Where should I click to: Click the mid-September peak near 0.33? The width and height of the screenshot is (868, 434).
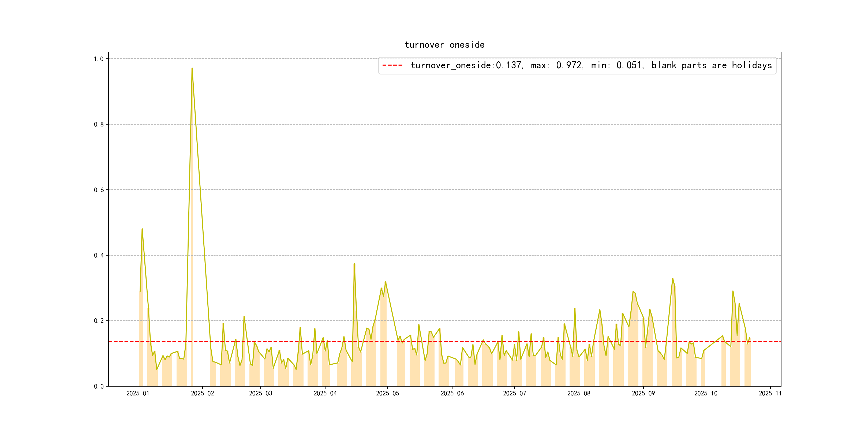tap(672, 279)
